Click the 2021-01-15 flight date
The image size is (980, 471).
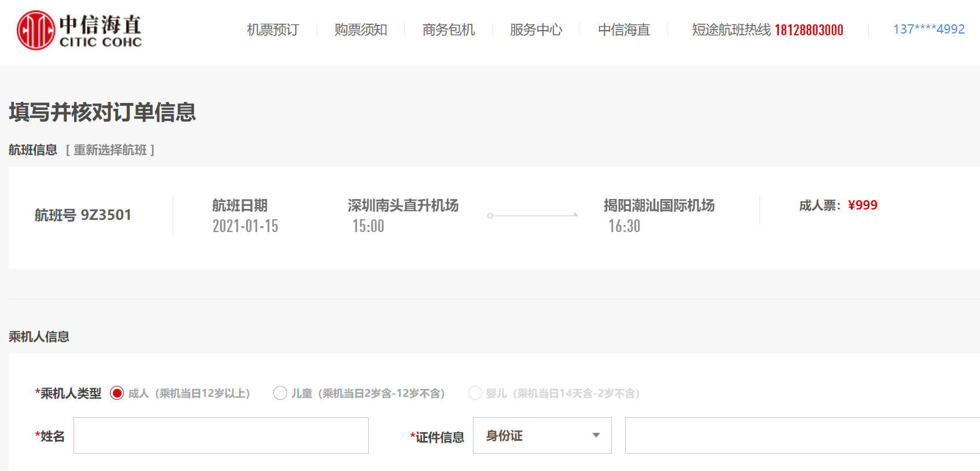[245, 226]
